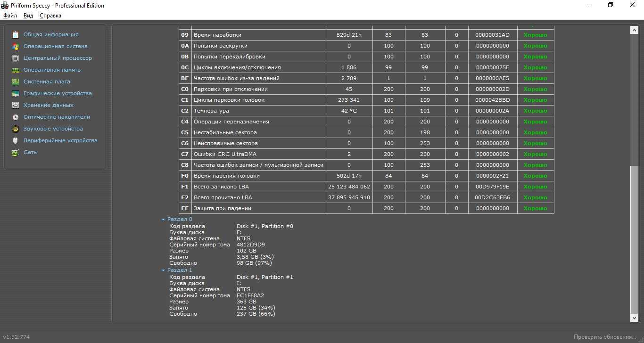Click Циклы включения/отключения attribute name

coord(237,67)
